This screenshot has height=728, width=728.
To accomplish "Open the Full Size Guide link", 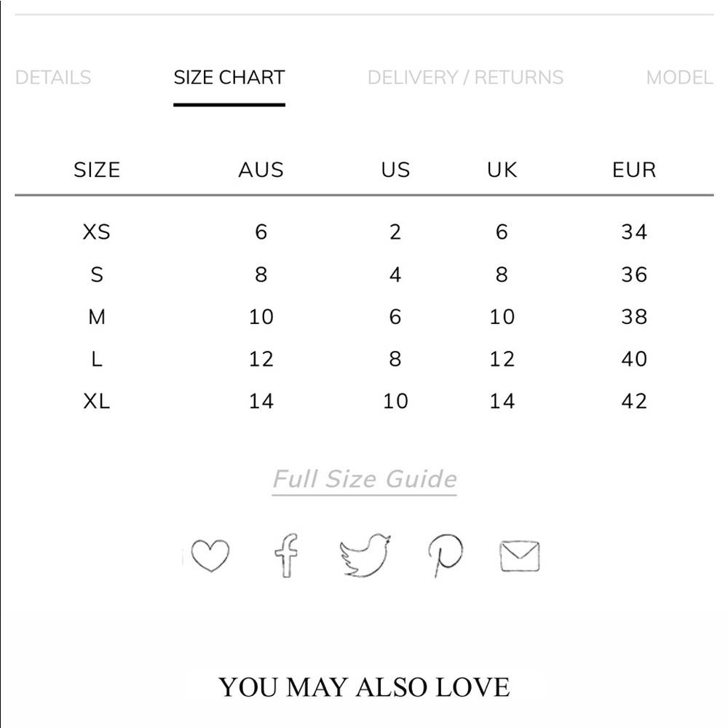I will pos(365,479).
